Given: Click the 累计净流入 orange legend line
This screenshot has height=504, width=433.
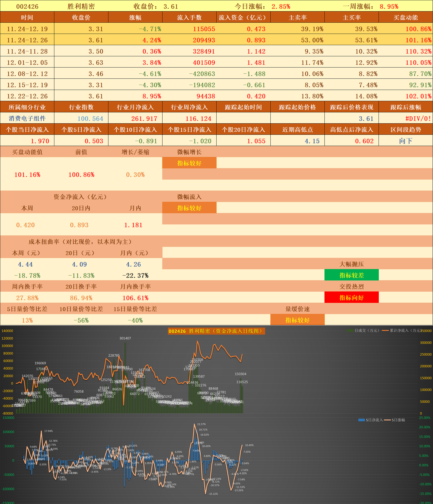Looking at the screenshot, I should coord(385,330).
